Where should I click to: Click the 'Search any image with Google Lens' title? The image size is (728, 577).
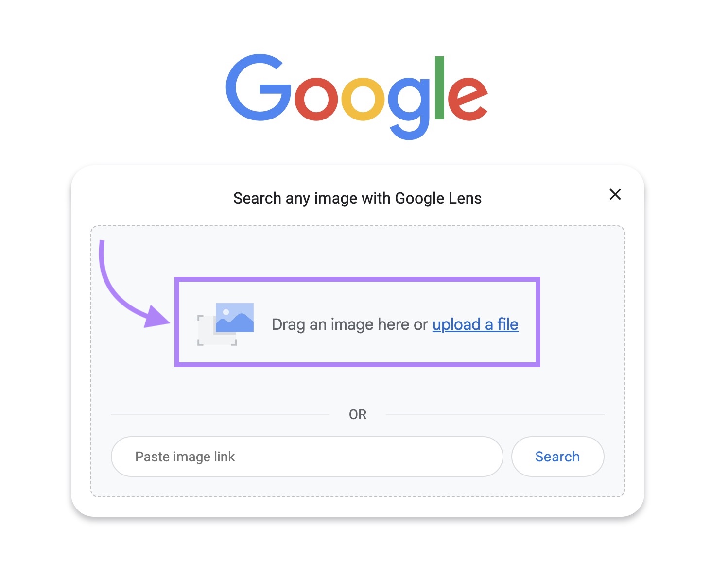pos(358,198)
